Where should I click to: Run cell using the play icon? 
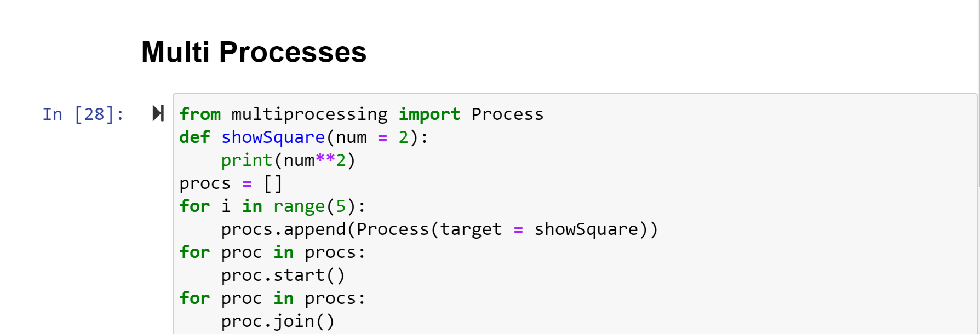[158, 113]
